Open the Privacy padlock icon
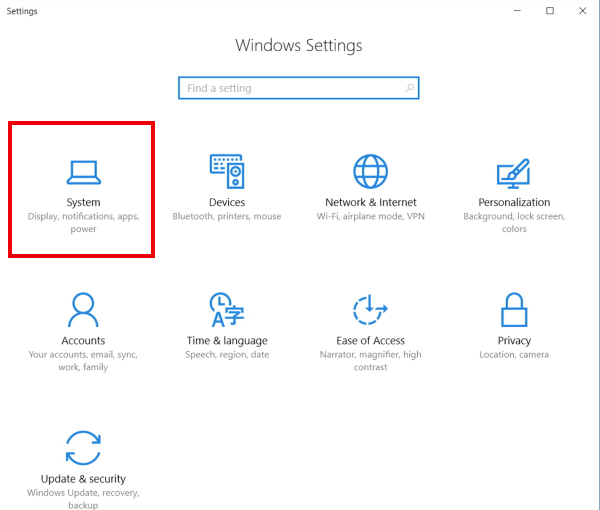This screenshot has height=510, width=600. [514, 310]
